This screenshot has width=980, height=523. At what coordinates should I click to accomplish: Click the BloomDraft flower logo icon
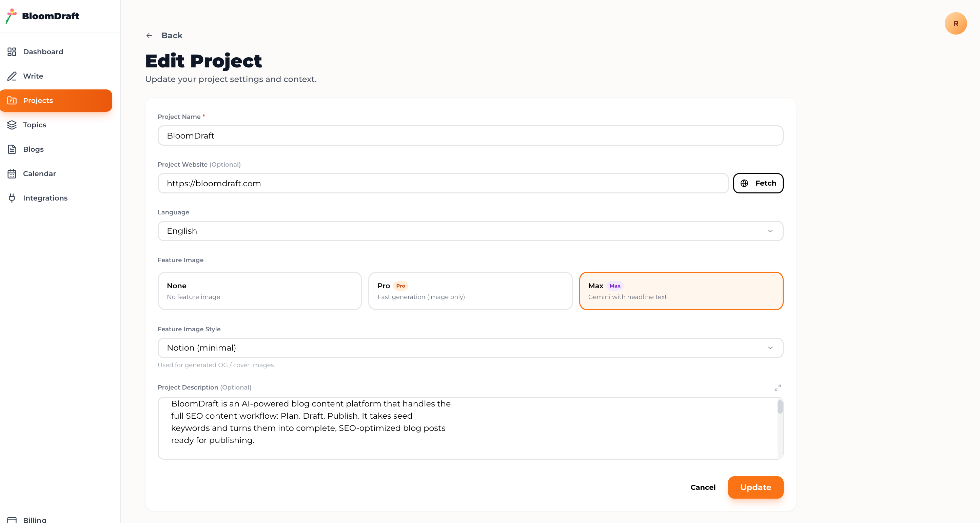11,16
